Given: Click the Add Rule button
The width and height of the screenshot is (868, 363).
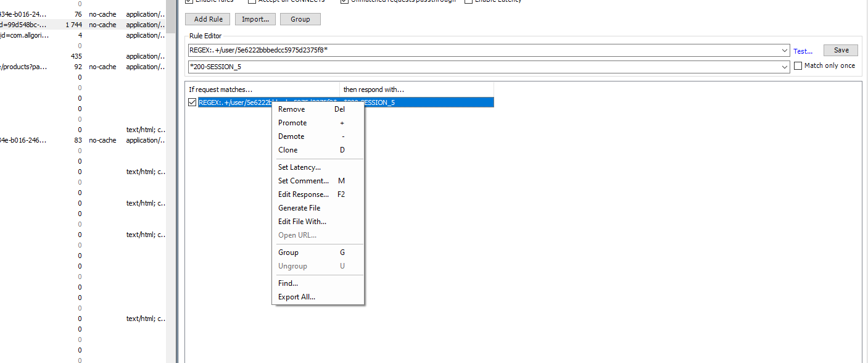Looking at the screenshot, I should 208,19.
